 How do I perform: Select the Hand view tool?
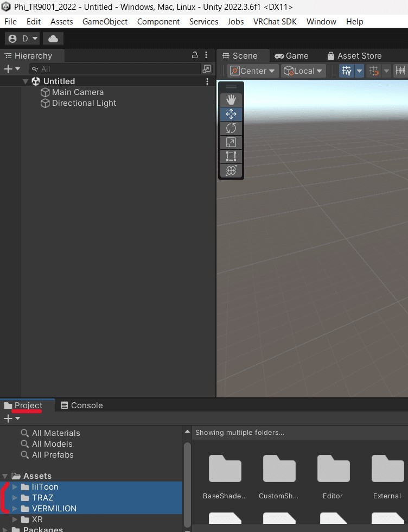[231, 100]
